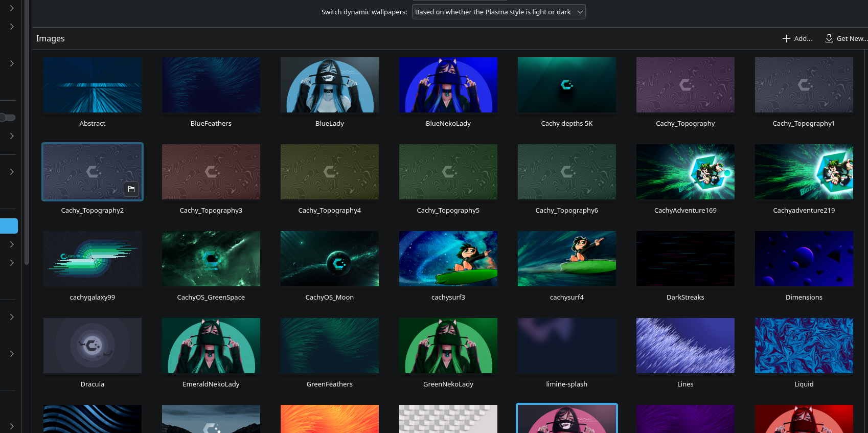Click the limine-splash label text
Image resolution: width=868 pixels, height=433 pixels.
[567, 384]
